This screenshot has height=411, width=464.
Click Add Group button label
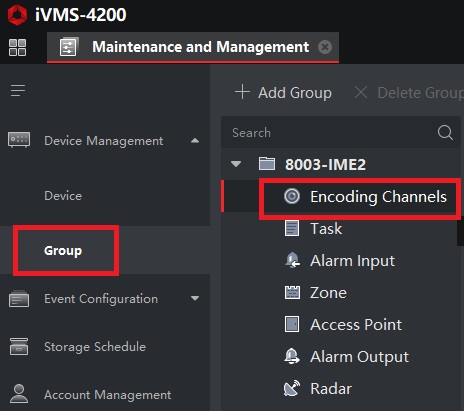pos(295,93)
